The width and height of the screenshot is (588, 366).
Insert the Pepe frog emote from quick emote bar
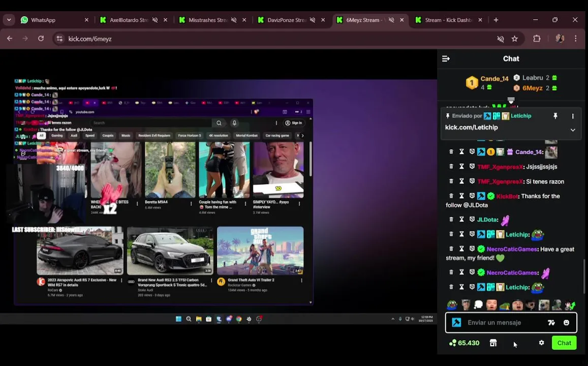[x=452, y=305]
